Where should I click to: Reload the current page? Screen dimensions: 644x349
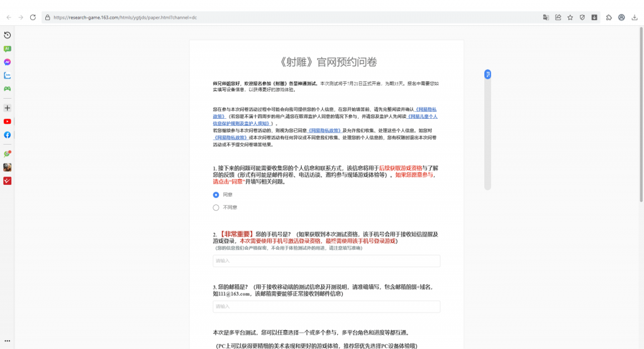pyautogui.click(x=33, y=17)
